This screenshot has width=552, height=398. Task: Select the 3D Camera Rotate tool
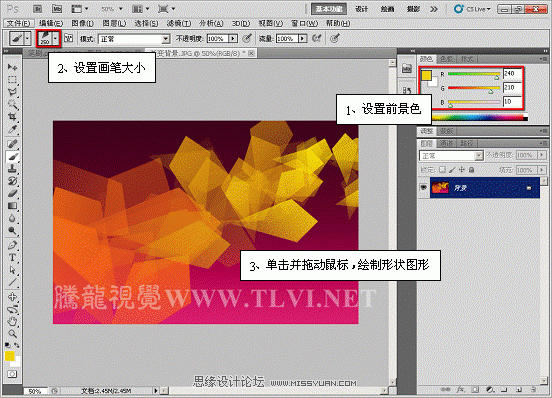pos(12,309)
